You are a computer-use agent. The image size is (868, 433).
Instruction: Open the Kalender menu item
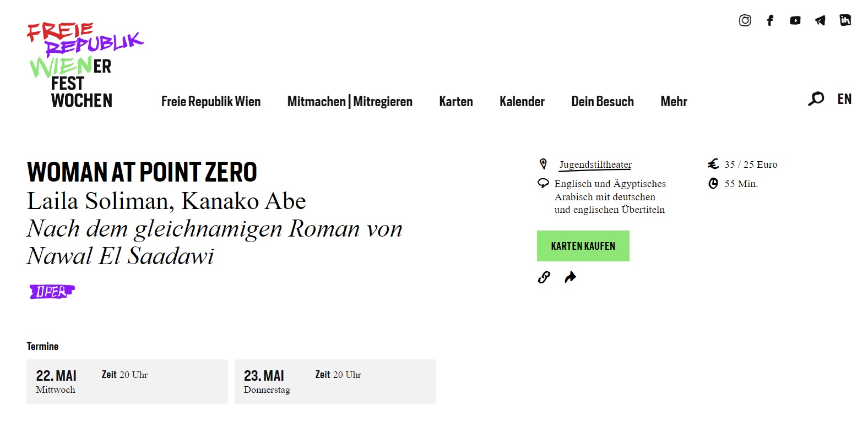522,102
